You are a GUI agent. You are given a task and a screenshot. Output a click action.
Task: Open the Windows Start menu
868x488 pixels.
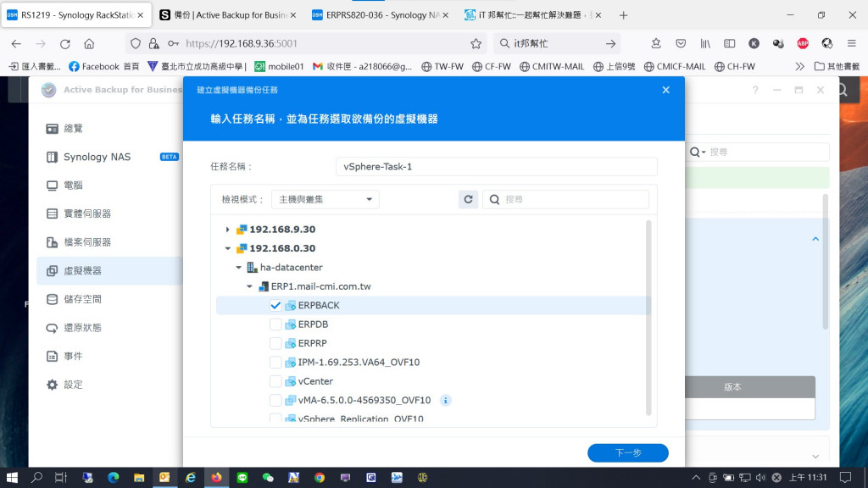(12, 478)
